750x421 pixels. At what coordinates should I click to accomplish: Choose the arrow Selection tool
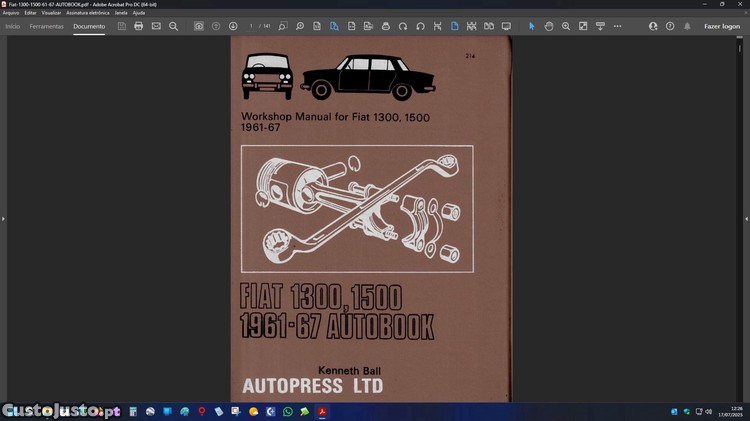pyautogui.click(x=531, y=26)
